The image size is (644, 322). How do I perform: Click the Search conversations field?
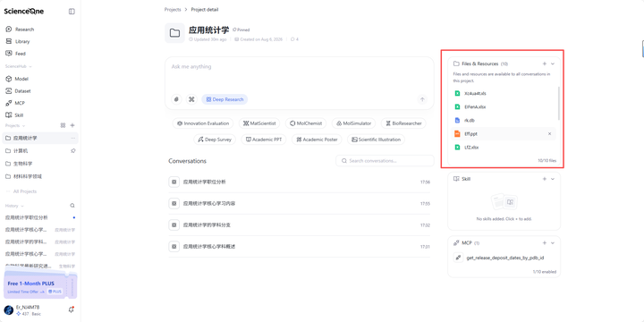[385, 161]
